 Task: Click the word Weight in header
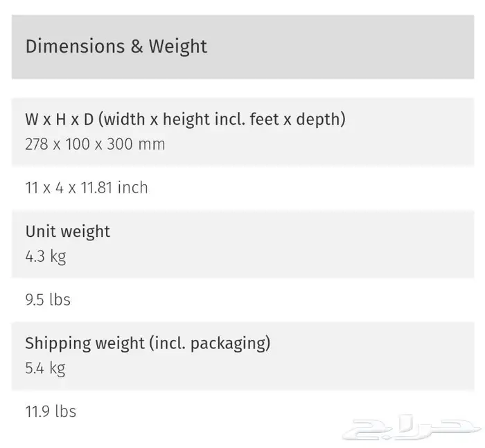pyautogui.click(x=178, y=46)
